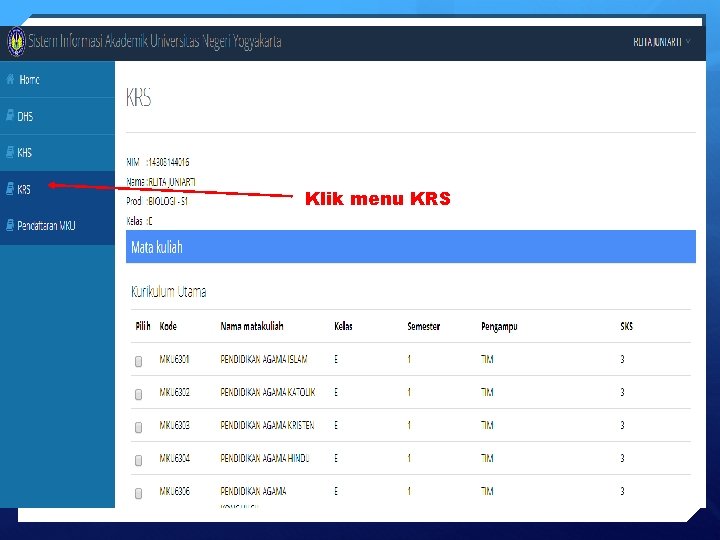
Task: Tick checkbox for Pendidikan Agama Hindu
Action: tap(138, 460)
